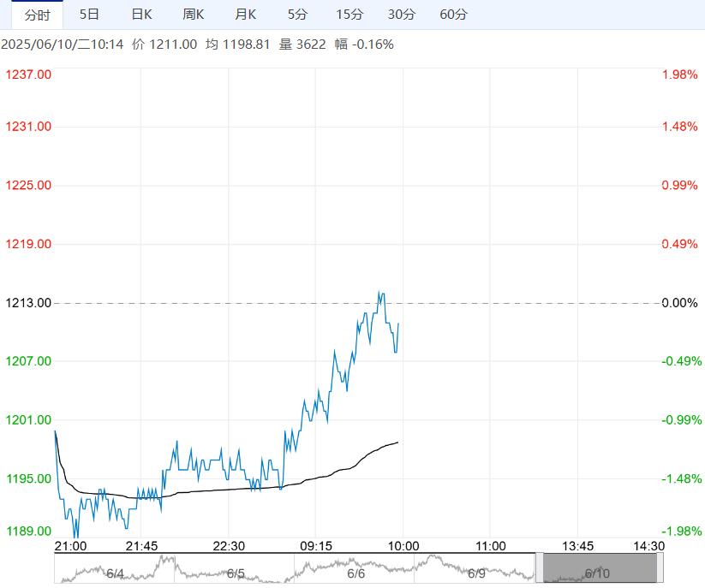The height and width of the screenshot is (588, 705).
Task: Jump to 6/6 in the date navigator
Action: click(356, 573)
